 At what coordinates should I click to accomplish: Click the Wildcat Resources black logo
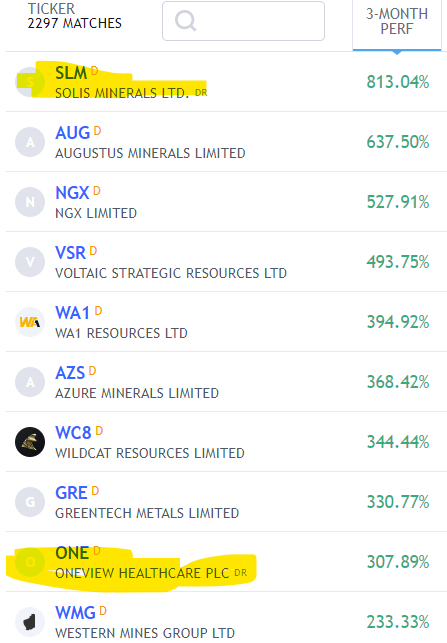[x=30, y=442]
